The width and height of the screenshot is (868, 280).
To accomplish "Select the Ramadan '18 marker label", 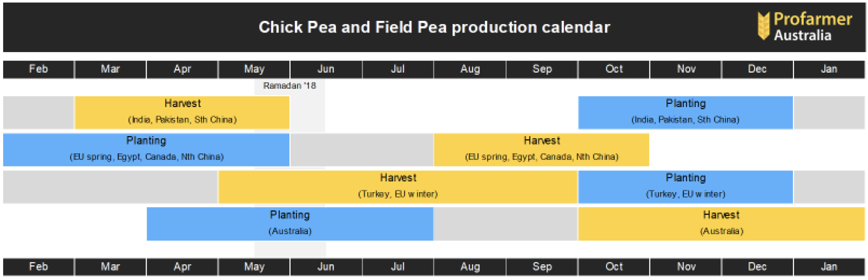I will click(x=289, y=85).
